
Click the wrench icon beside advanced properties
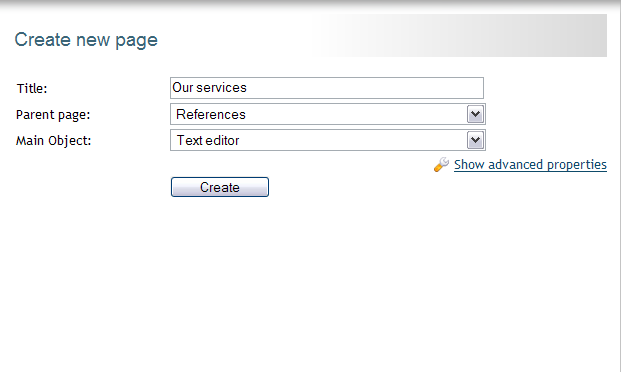coord(441,164)
